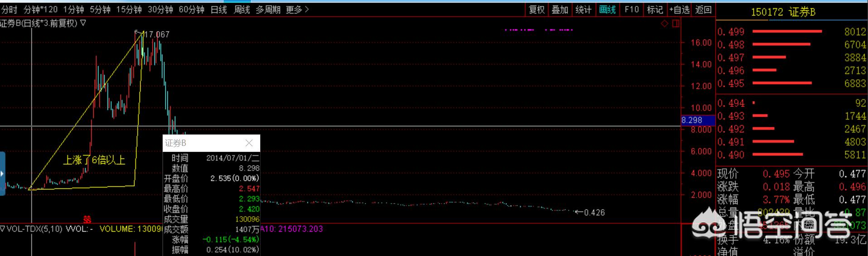Expand the 更多 periods menu

297,10
